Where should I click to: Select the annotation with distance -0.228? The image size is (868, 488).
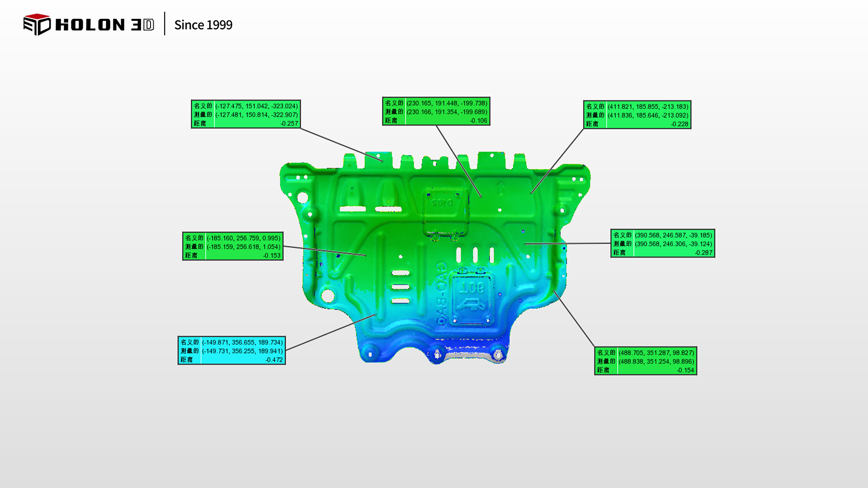[637, 115]
